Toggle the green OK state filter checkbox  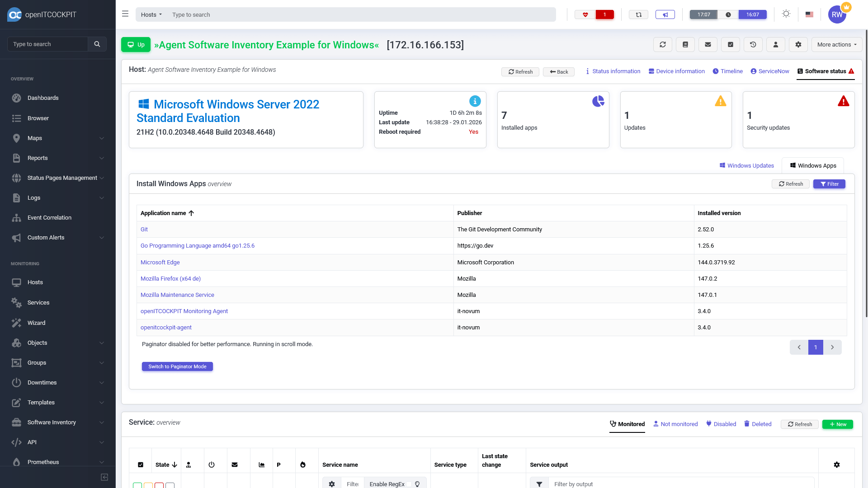[x=137, y=486]
